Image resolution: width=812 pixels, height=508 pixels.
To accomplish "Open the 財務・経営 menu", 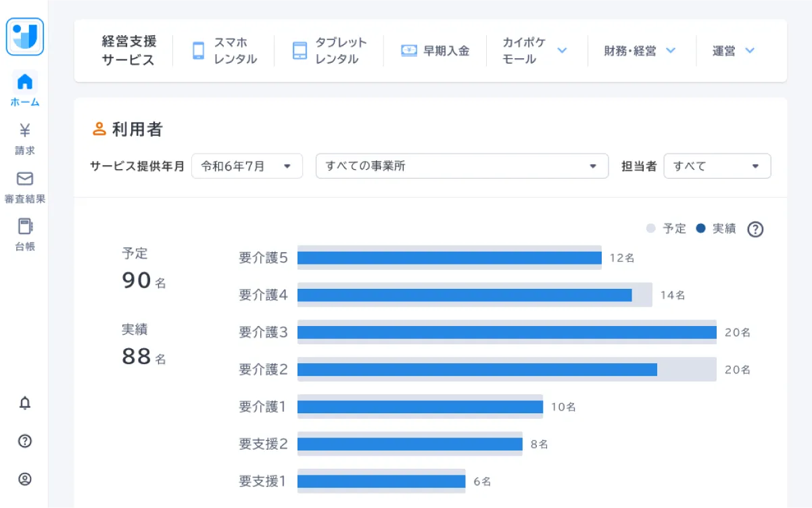I will 641,50.
